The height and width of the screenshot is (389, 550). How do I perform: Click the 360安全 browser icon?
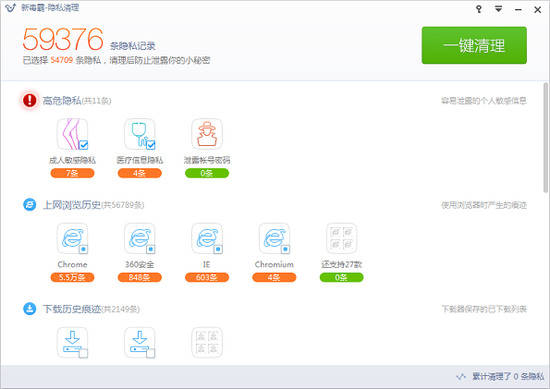click(x=140, y=239)
